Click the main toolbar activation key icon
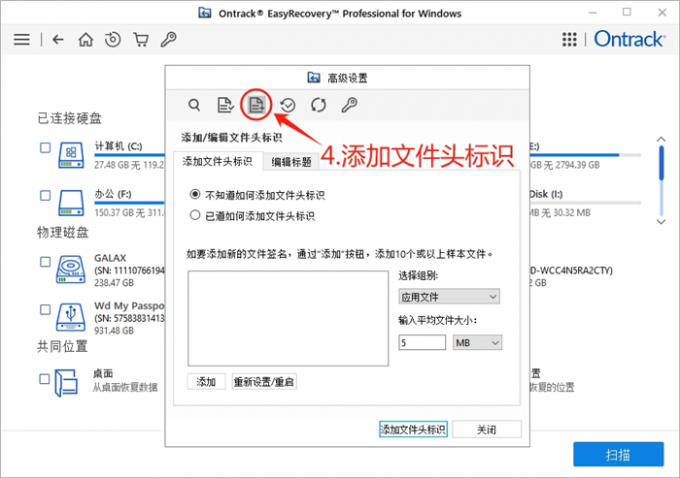The image size is (680, 478). tap(168, 39)
